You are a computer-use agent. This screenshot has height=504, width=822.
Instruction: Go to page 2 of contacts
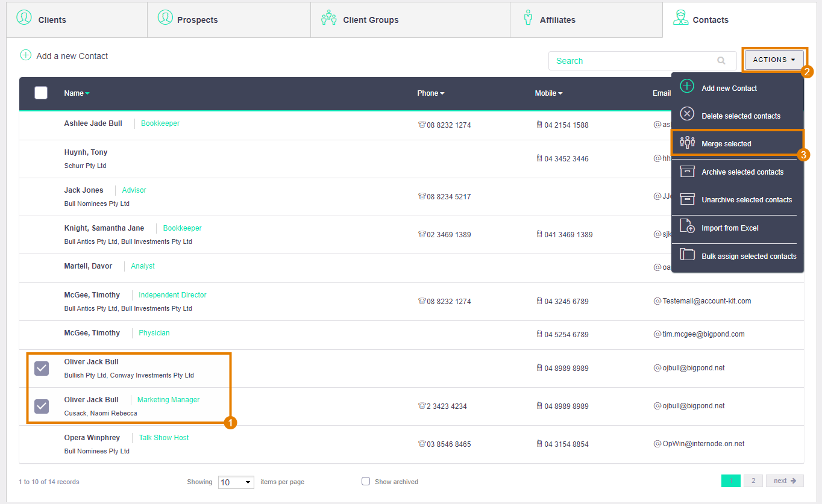pos(753,481)
